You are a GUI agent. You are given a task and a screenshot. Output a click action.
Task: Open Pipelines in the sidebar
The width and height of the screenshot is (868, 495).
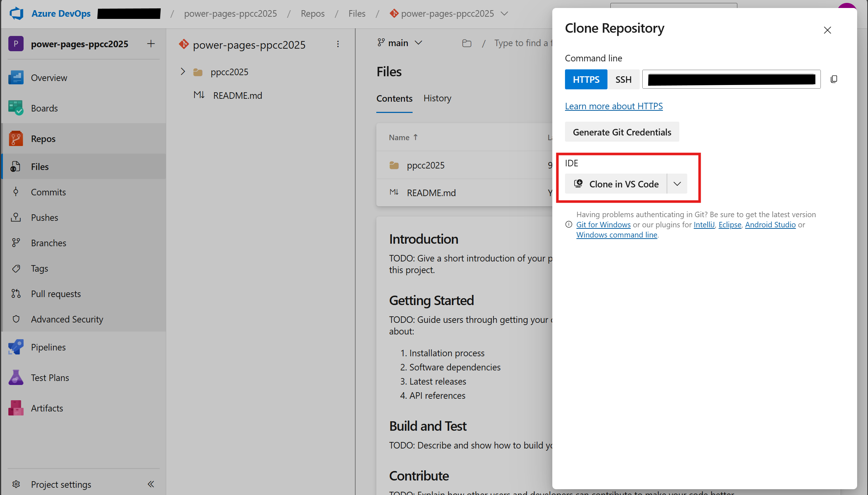[x=48, y=347]
